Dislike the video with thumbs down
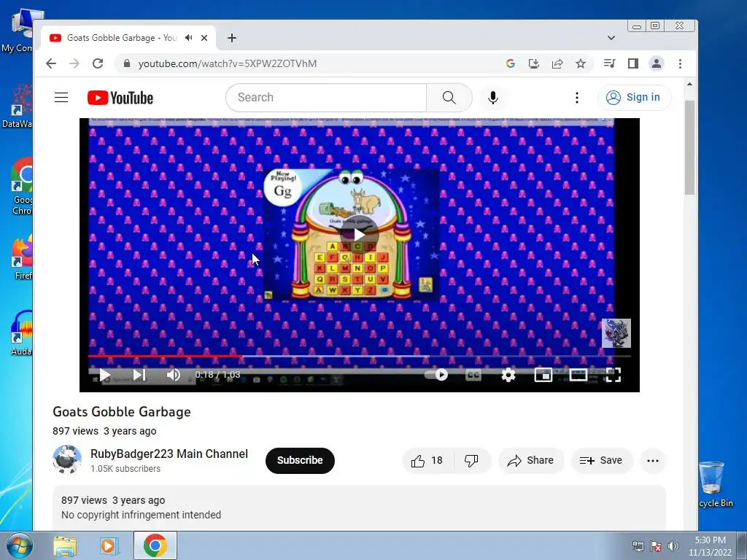This screenshot has width=747, height=560. pyautogui.click(x=472, y=461)
